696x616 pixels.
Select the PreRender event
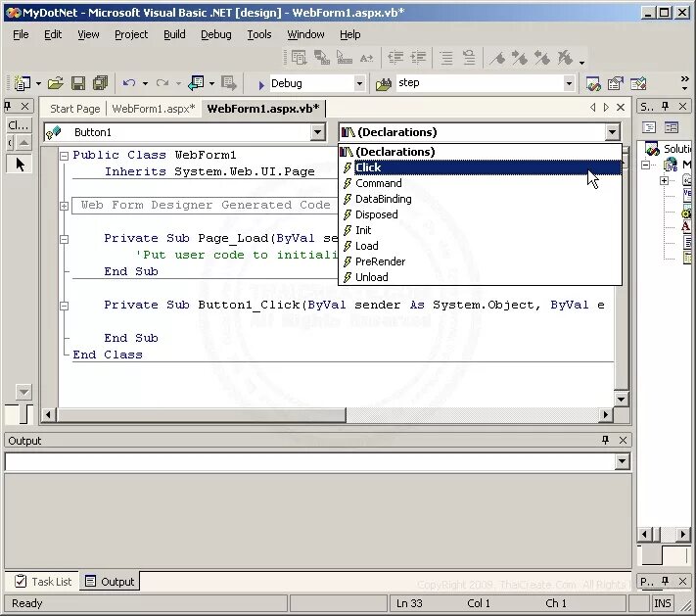480,261
